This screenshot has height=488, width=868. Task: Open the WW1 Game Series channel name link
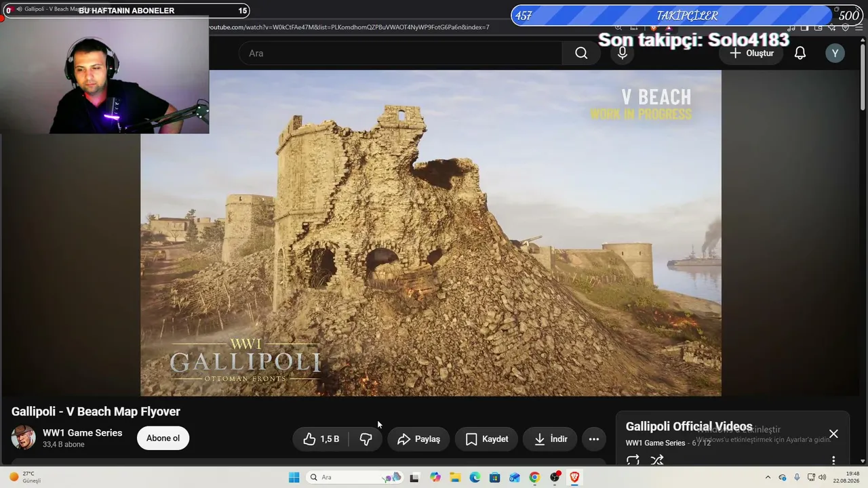(83, 433)
